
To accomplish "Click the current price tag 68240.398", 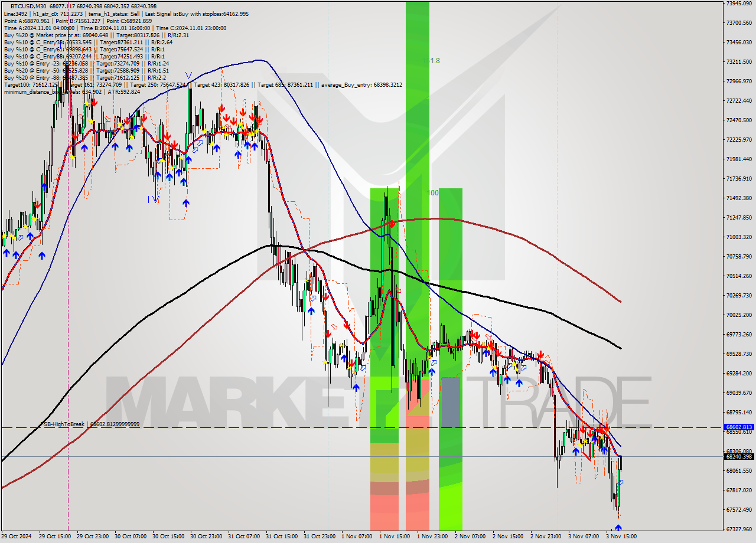I will pos(739,456).
